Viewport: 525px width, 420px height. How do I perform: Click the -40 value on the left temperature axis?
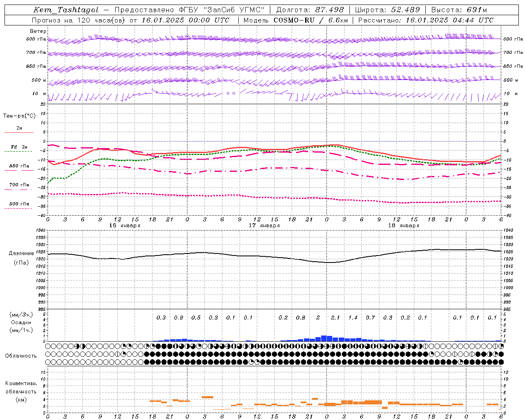click(x=42, y=216)
